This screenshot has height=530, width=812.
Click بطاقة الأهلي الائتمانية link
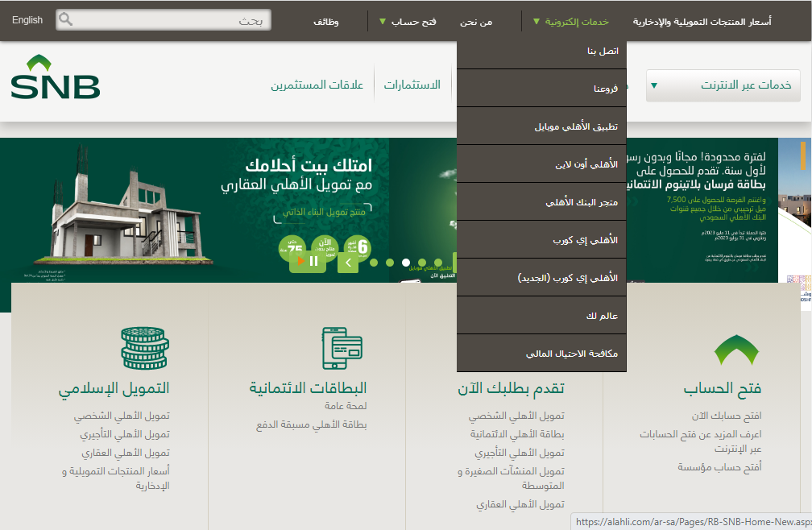pyautogui.click(x=517, y=434)
